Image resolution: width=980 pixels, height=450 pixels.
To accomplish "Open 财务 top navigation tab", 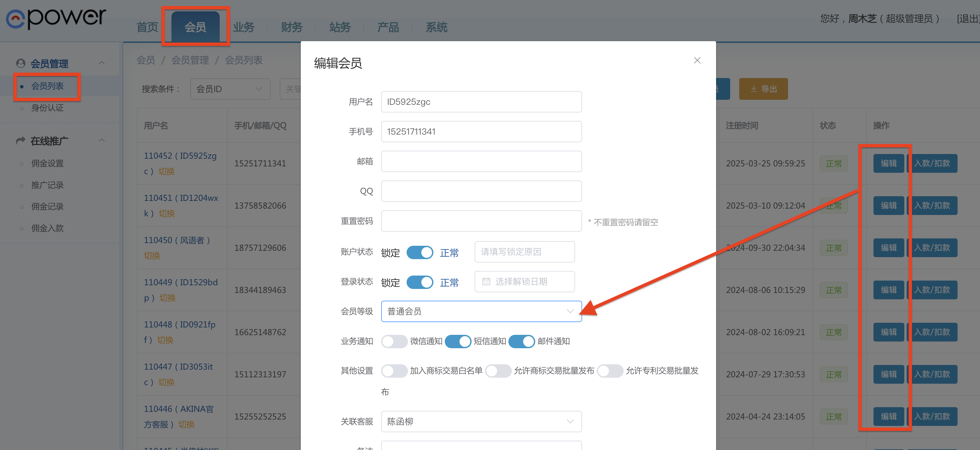I will pos(292,27).
